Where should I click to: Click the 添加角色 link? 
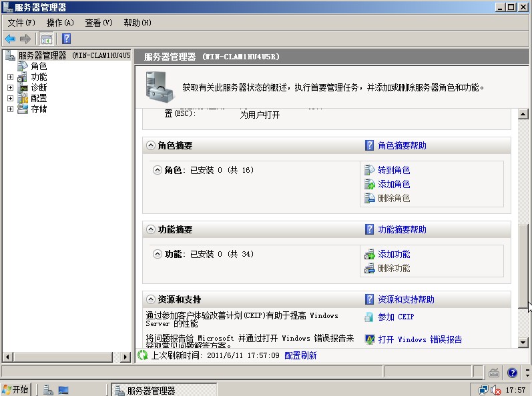point(394,184)
